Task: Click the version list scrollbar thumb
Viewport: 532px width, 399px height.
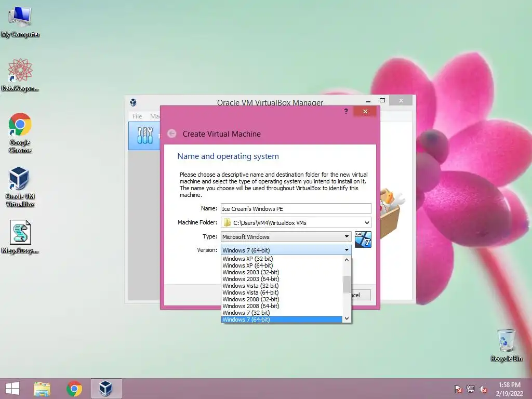Action: pyautogui.click(x=347, y=284)
